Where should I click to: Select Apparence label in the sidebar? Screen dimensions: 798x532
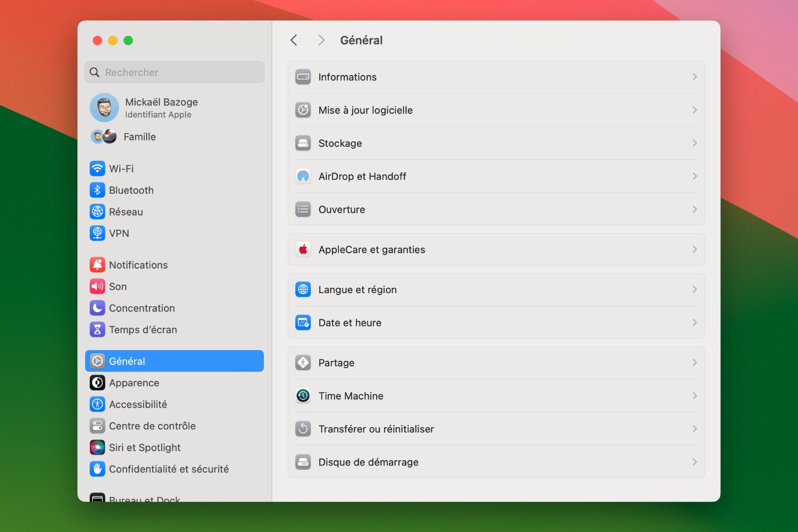tap(134, 383)
